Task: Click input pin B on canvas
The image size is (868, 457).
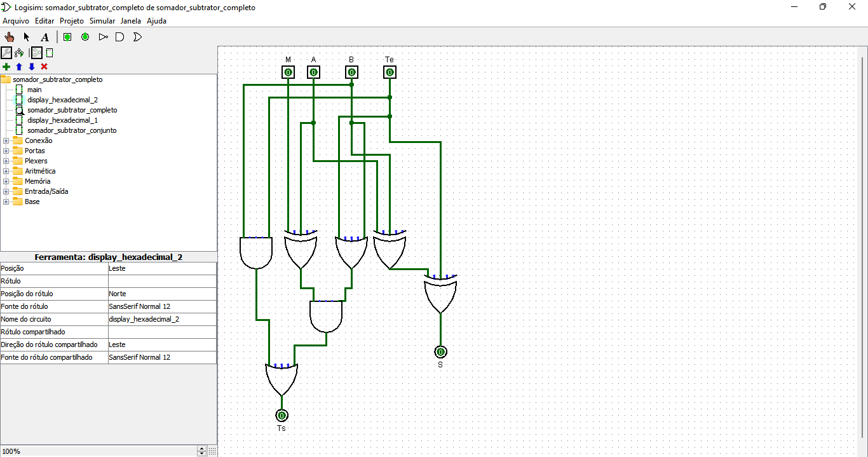Action: [351, 72]
